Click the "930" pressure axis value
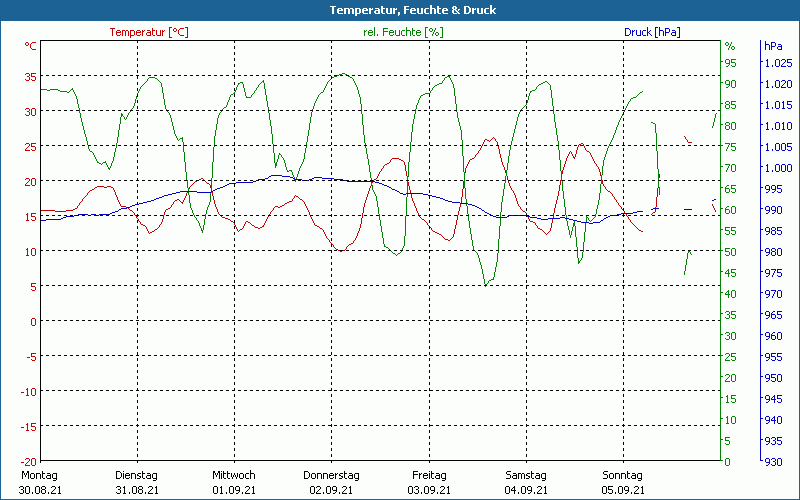The width and height of the screenshot is (800, 500). [773, 462]
